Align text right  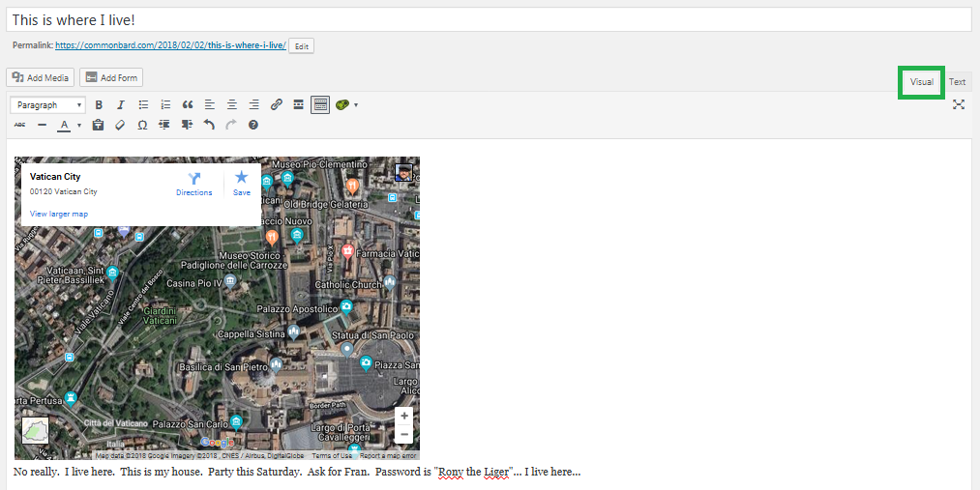[253, 105]
